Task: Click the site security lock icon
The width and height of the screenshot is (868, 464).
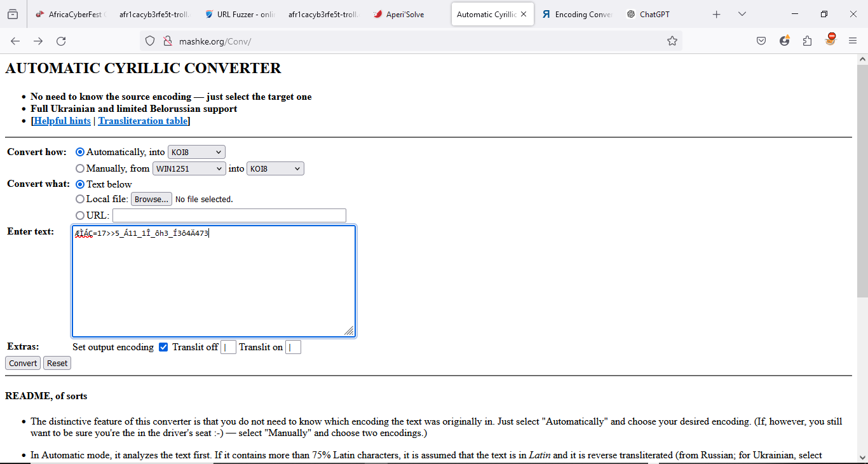Action: click(167, 41)
